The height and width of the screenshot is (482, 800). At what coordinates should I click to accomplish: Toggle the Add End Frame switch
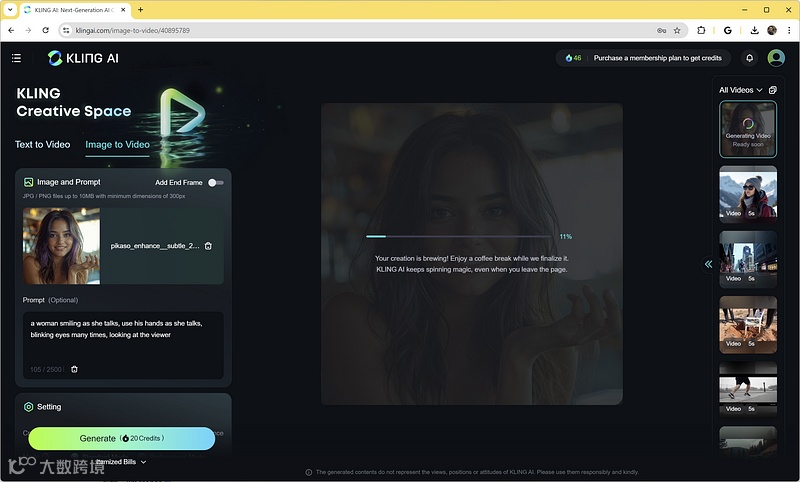pyautogui.click(x=216, y=183)
